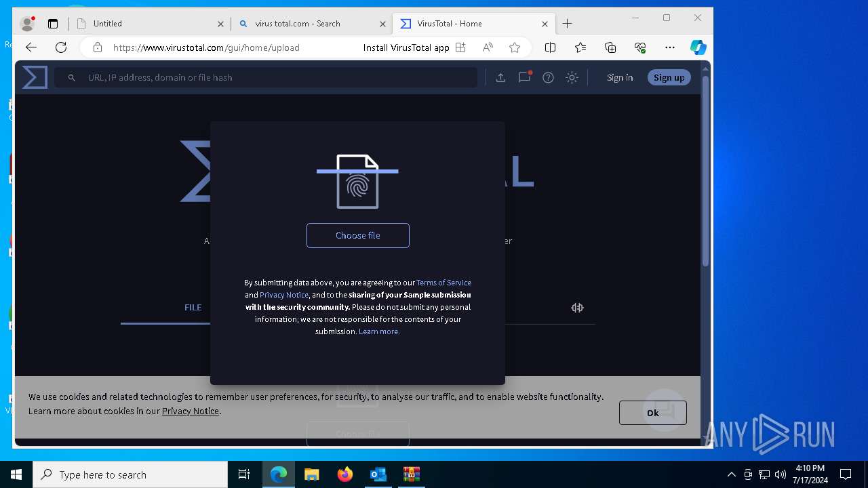Open a new browser tab
Image resolution: width=868 pixels, height=488 pixels.
pyautogui.click(x=568, y=24)
